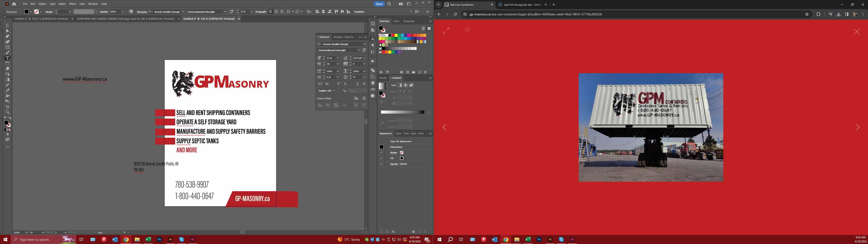Select the Zoom tool
868x244 pixels.
(x=7, y=112)
